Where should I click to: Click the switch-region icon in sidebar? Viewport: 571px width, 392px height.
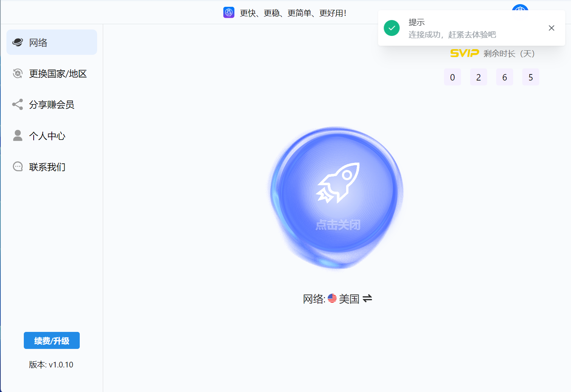coord(17,73)
